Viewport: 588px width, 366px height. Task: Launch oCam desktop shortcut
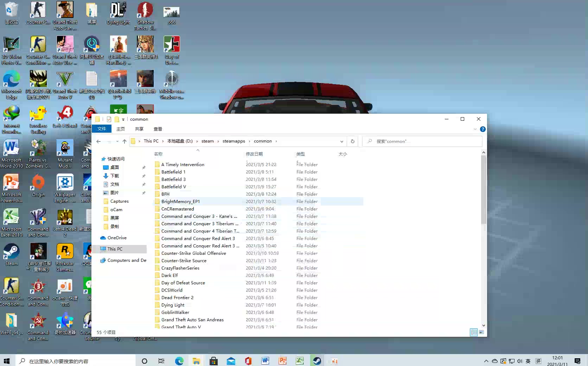point(65,292)
